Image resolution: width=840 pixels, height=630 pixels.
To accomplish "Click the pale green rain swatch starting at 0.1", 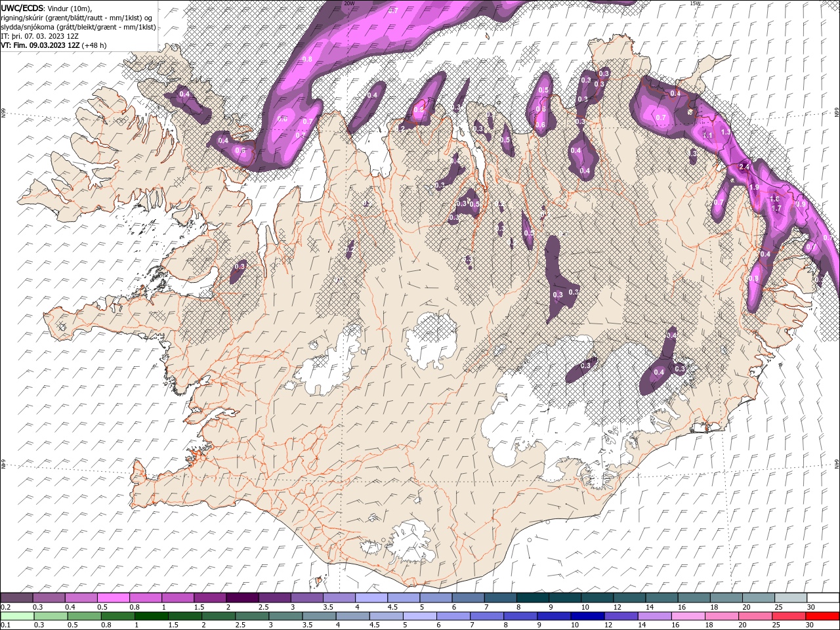I will [17, 616].
